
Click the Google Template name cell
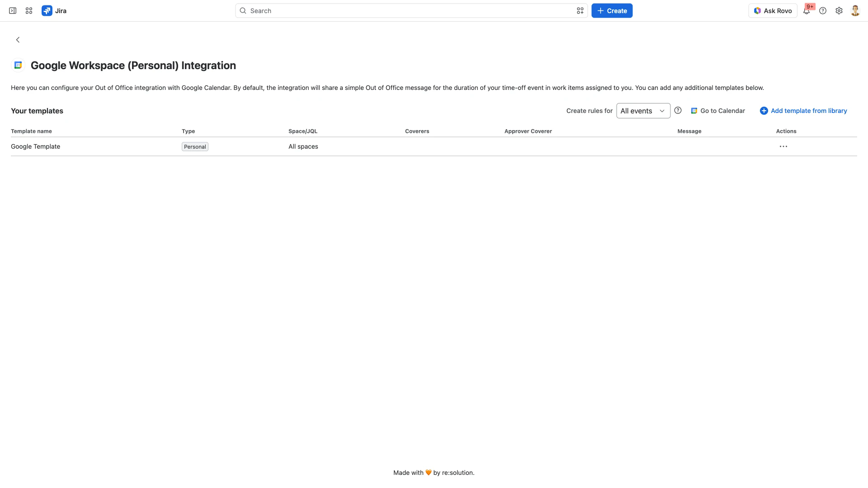[x=35, y=146]
